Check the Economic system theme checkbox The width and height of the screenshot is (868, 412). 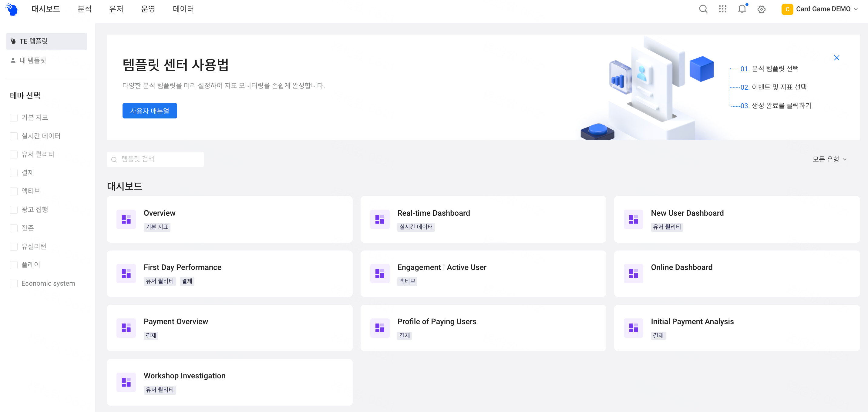(x=14, y=284)
